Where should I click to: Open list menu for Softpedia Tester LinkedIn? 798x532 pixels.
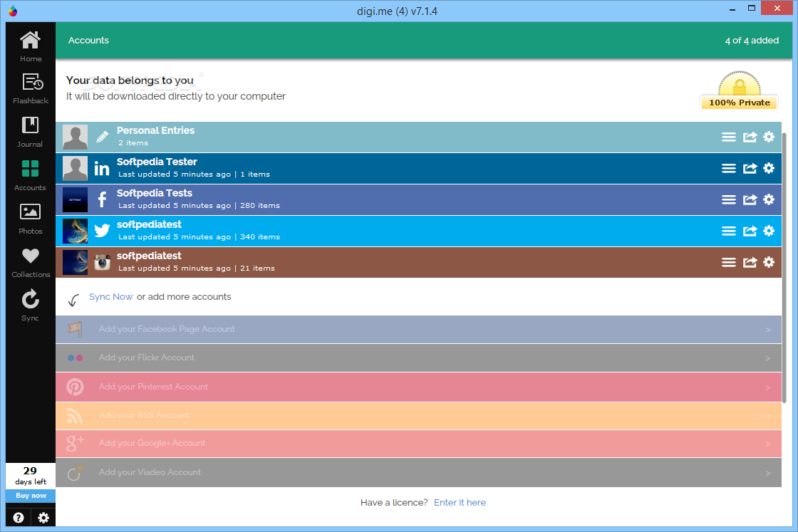point(729,168)
